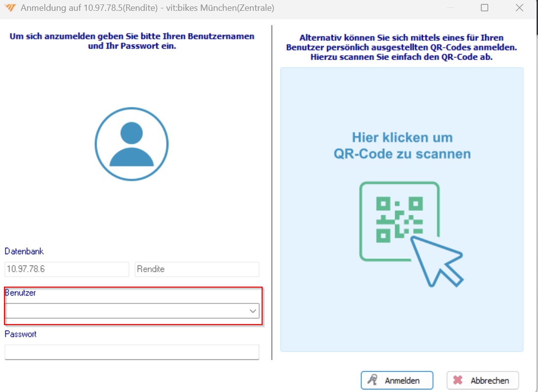The height and width of the screenshot is (392, 538).
Task: Click the Rendite database name field
Action: (197, 269)
